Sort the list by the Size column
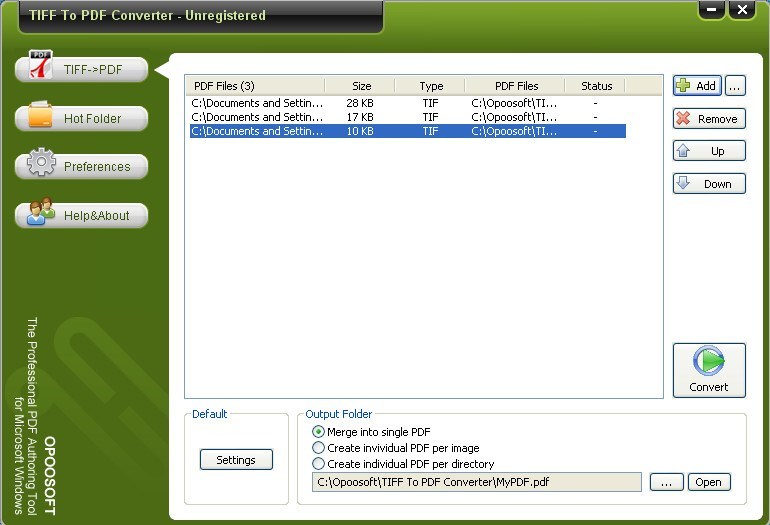 coord(360,86)
